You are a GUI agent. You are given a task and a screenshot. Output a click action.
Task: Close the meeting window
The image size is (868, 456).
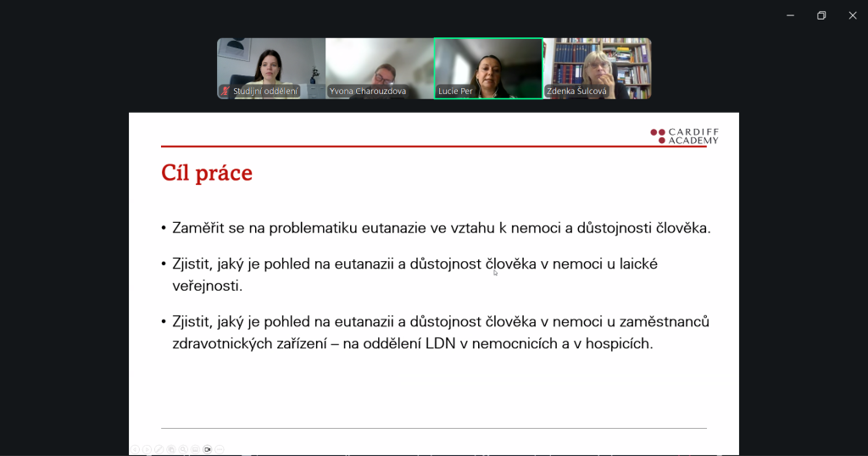pyautogui.click(x=853, y=15)
